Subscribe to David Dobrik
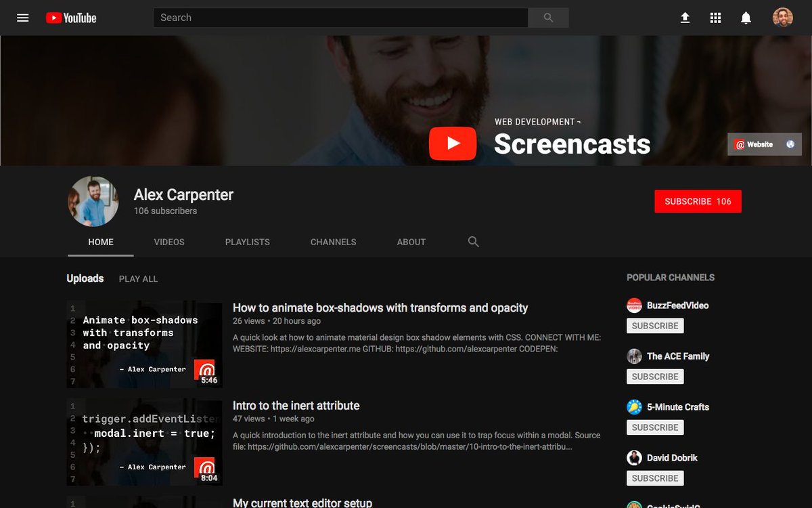The image size is (812, 508). click(x=655, y=478)
